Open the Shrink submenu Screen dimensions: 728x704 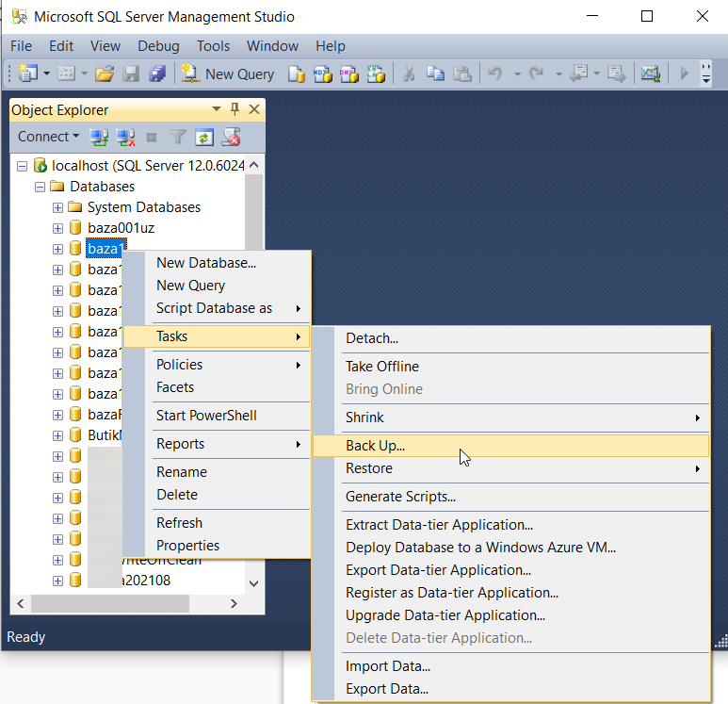point(511,417)
